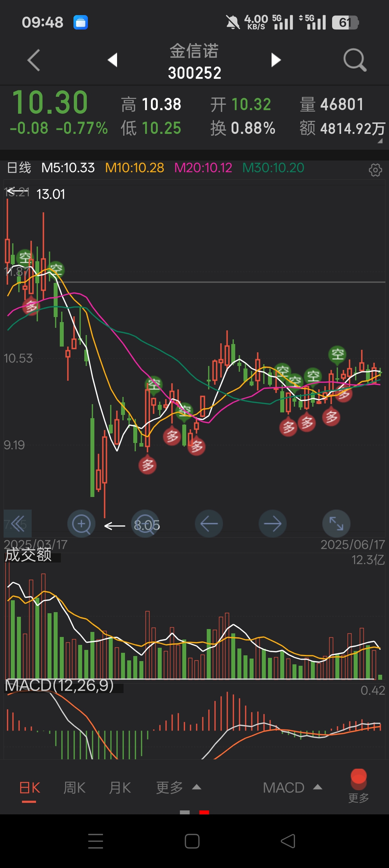Tap the 10.53 price axis label
The image size is (389, 868).
[x=18, y=358]
